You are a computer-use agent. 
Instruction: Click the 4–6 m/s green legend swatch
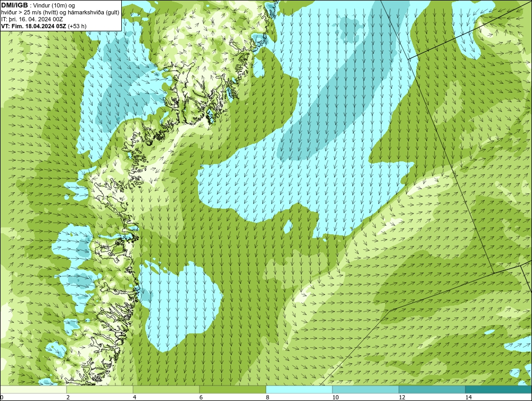(166, 389)
